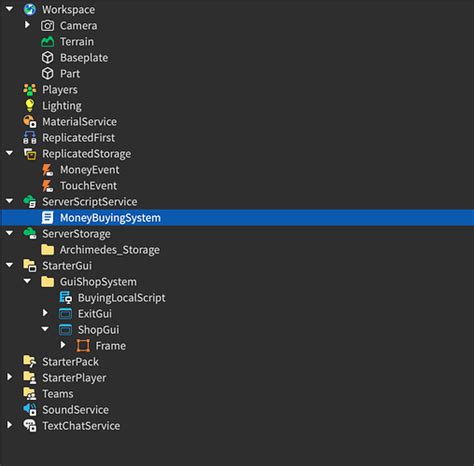Screen dimensions: 474x466
Task: Select the Camera label
Action: pyautogui.click(x=79, y=26)
